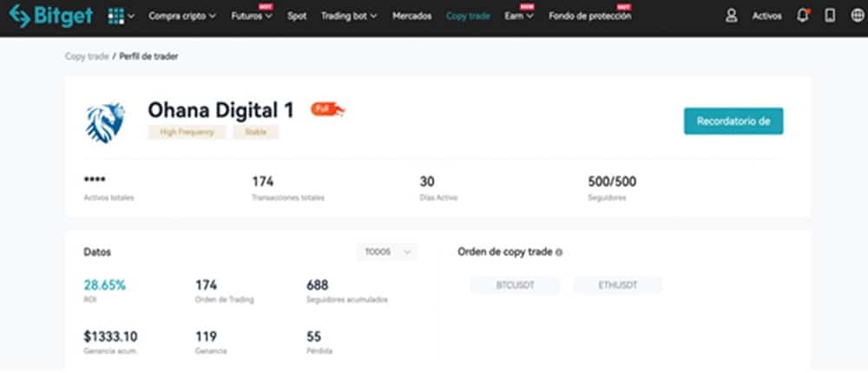
Task: Open the notifications bell
Action: point(803,16)
